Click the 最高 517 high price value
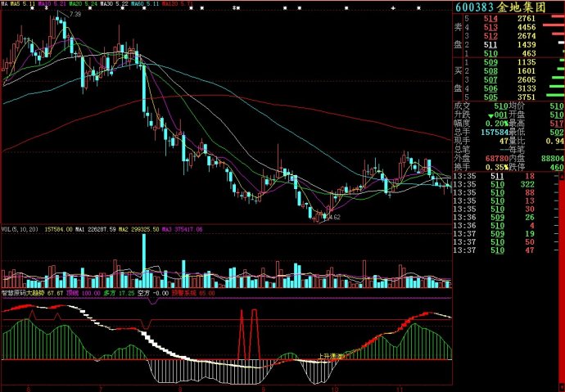 (558, 124)
